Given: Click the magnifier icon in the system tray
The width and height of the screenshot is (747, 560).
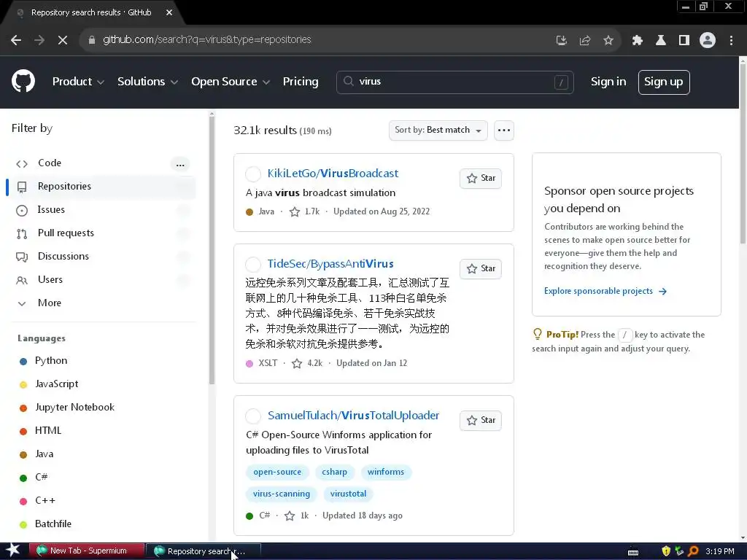Looking at the screenshot, I should pos(693,551).
